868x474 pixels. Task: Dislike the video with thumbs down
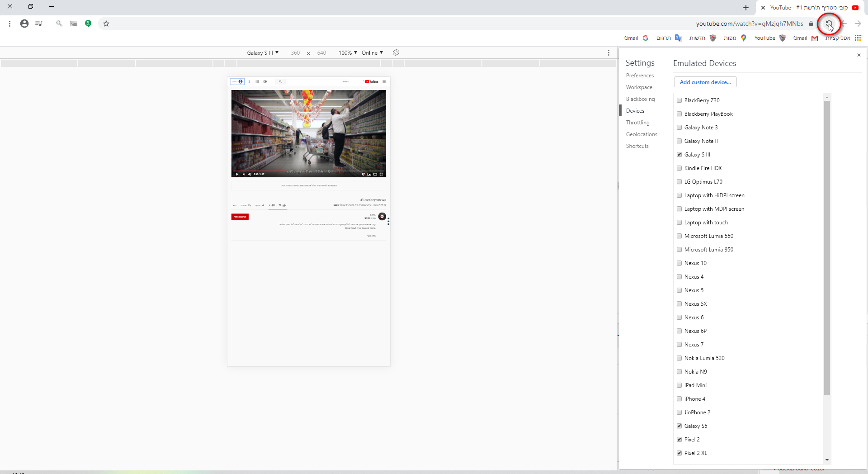point(273,205)
